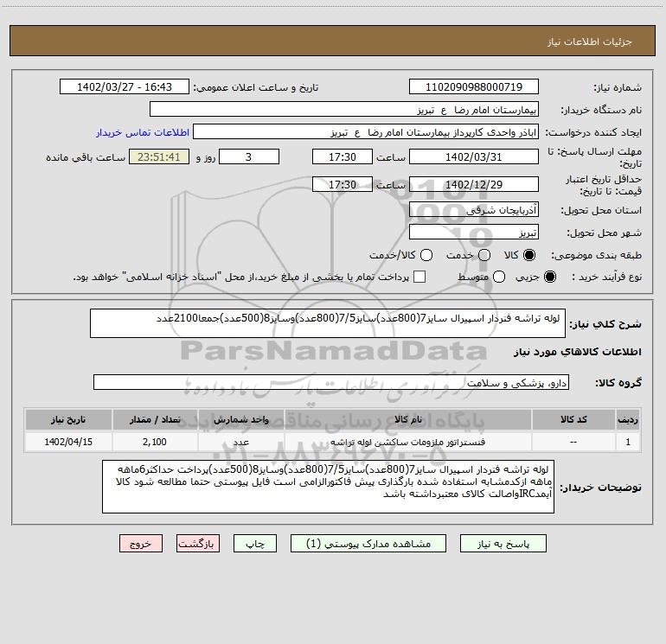Tick the اسناد خزانه اسلامی payment checkbox
Image resolution: width=666 pixels, height=644 pixels.
[x=419, y=277]
